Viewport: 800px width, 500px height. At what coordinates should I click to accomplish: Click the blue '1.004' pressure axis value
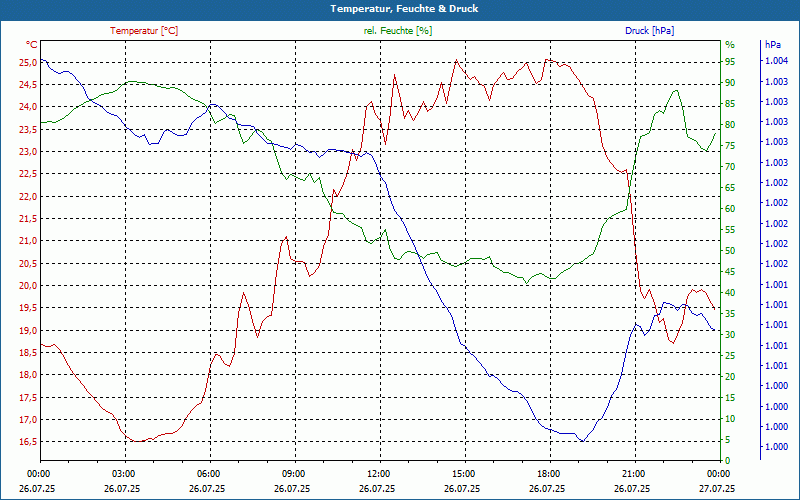[777, 61]
